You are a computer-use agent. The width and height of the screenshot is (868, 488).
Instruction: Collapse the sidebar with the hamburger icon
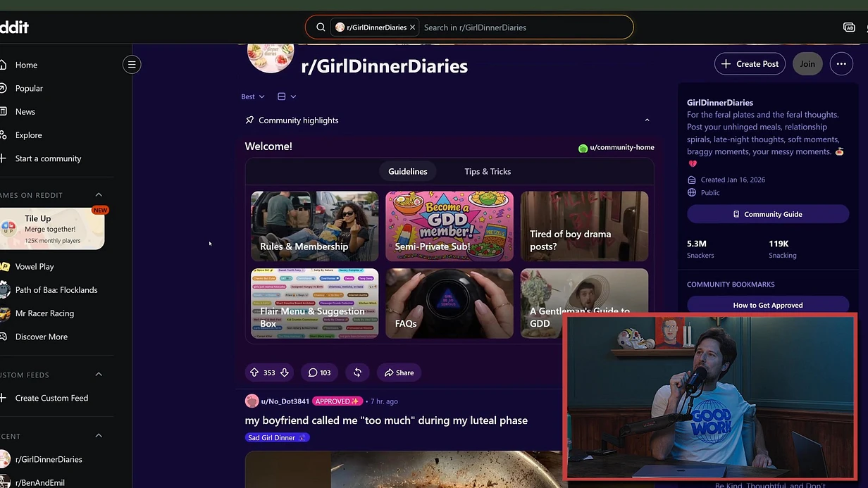coord(132,65)
